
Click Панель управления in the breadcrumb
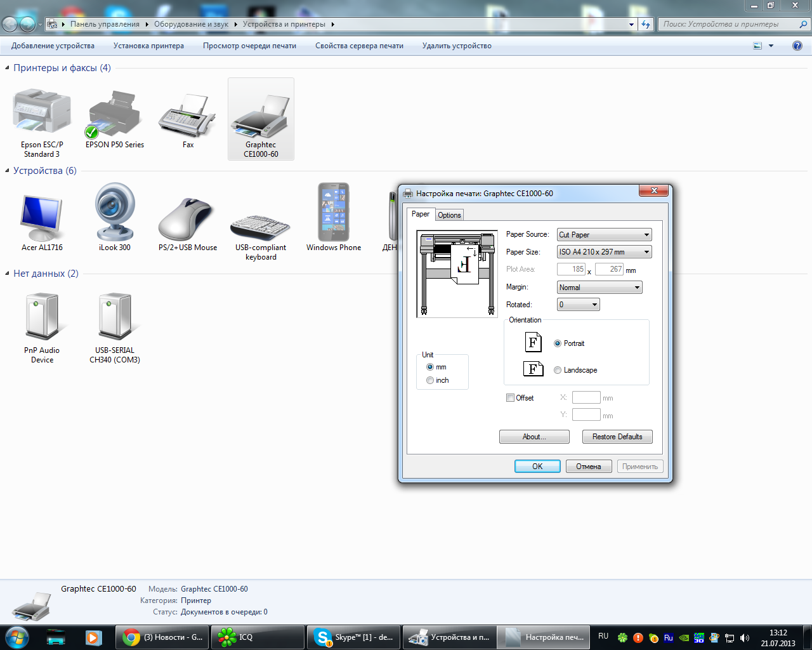click(105, 24)
